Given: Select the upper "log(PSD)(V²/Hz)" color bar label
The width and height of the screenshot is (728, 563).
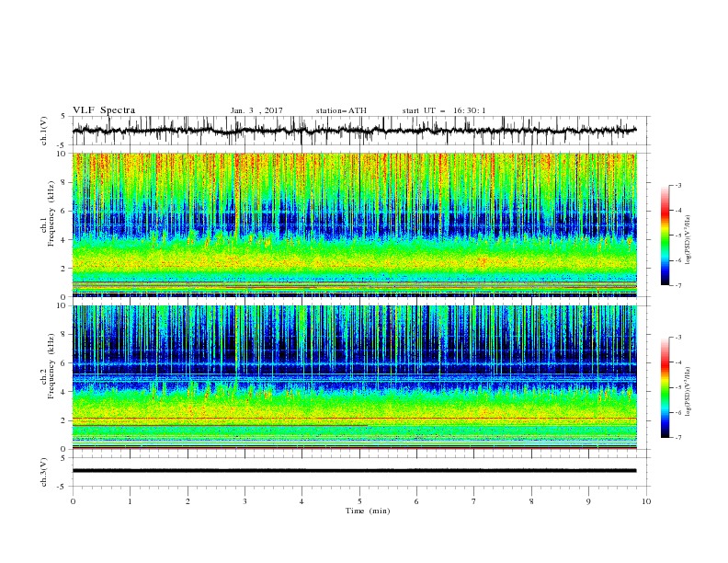Looking at the screenshot, I should coord(688,239).
